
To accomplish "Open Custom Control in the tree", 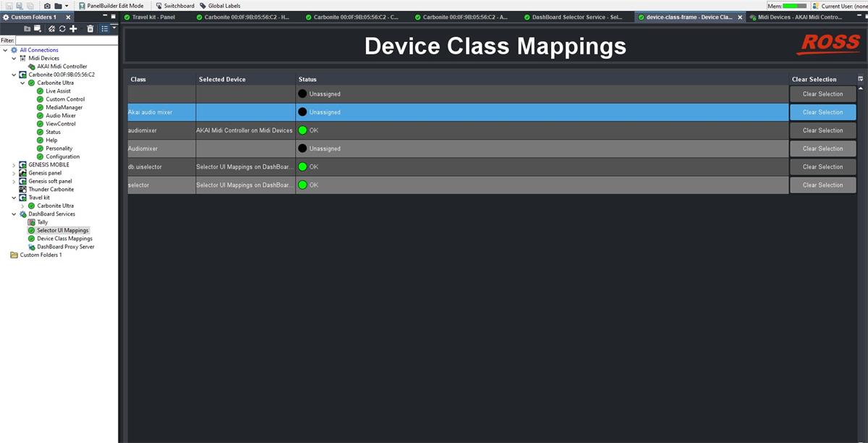I will tap(65, 99).
